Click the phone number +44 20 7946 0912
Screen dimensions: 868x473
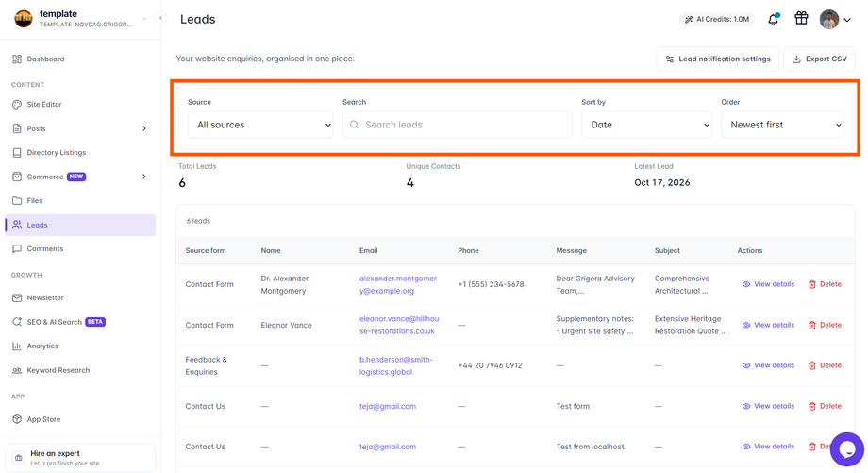coord(490,365)
